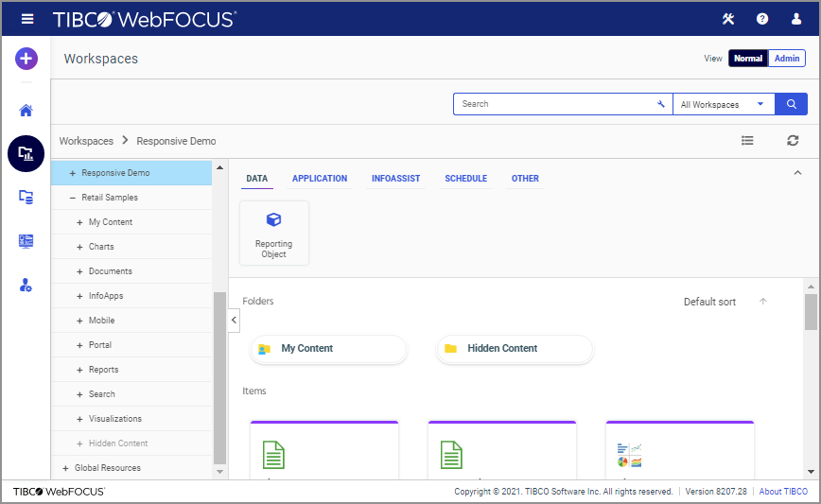Expand My Content in the tree
Image resolution: width=821 pixels, height=504 pixels.
tap(79, 222)
